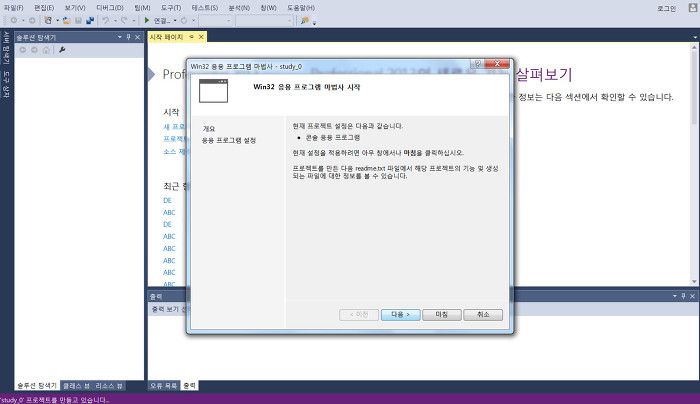Click the green Start debugging arrow

pyautogui.click(x=147, y=21)
